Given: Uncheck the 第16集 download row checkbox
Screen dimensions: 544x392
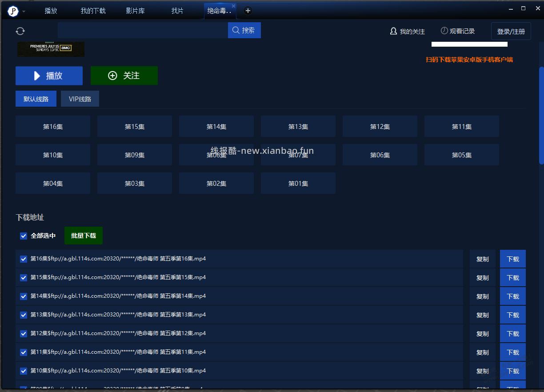Looking at the screenshot, I should 24,259.
